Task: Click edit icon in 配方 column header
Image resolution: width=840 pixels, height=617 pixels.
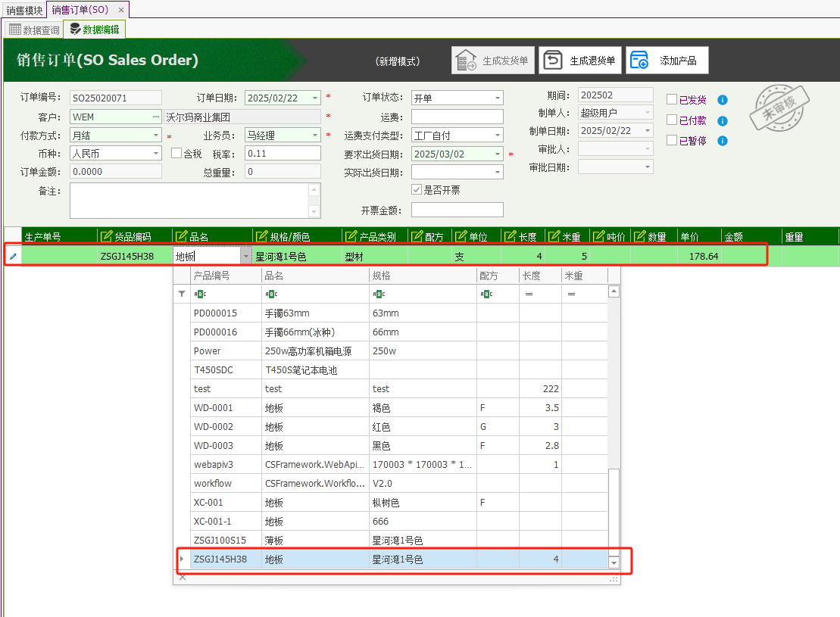Action: 417,236
